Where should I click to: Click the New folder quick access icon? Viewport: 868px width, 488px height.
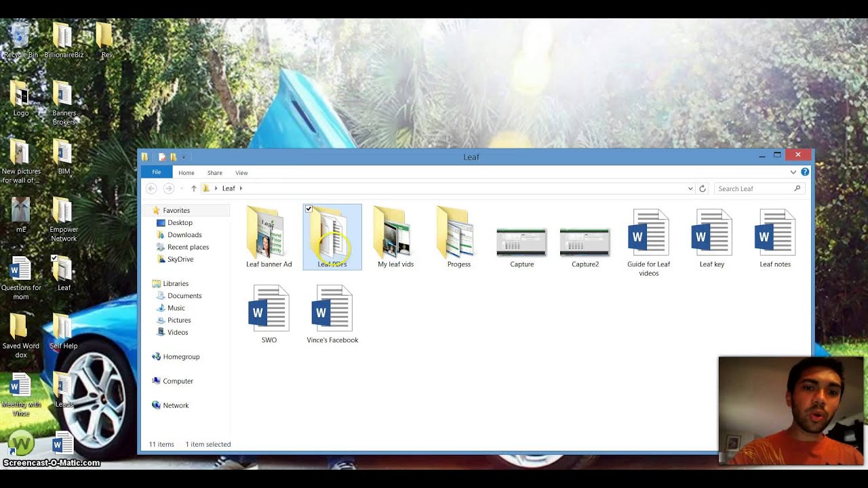(x=173, y=157)
